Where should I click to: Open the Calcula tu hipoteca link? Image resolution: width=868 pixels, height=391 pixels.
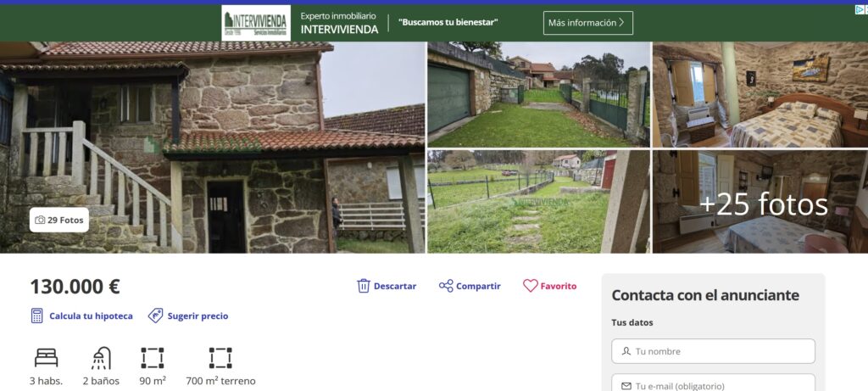tap(91, 316)
